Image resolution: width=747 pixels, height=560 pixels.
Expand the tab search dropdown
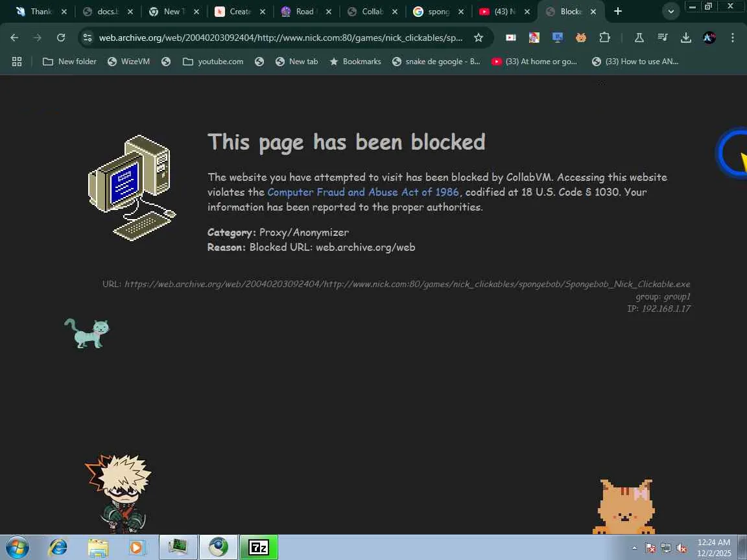[670, 12]
